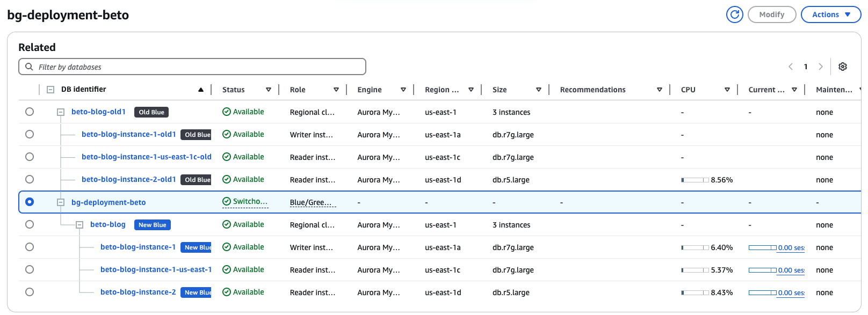This screenshot has height=315, width=868.
Task: Click the Filter by databases search field
Action: coord(192,67)
